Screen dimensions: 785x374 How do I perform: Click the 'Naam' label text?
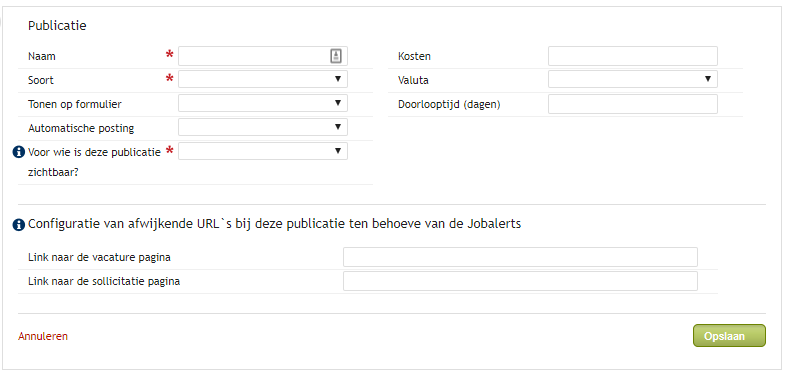pyautogui.click(x=42, y=57)
